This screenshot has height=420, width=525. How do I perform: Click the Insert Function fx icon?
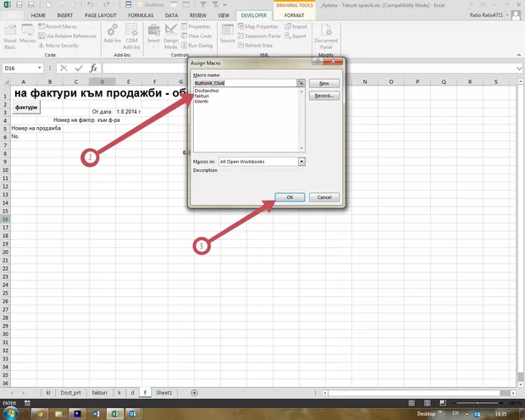click(x=93, y=68)
